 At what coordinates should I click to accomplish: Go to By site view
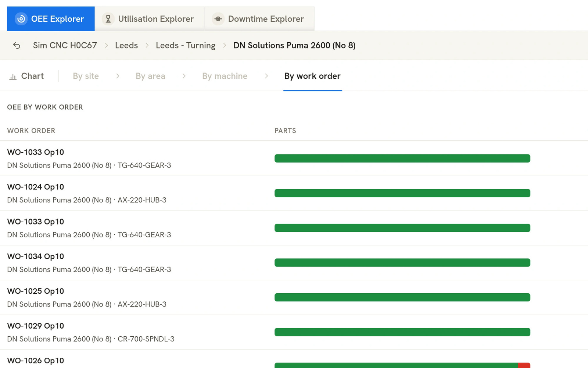(86, 76)
